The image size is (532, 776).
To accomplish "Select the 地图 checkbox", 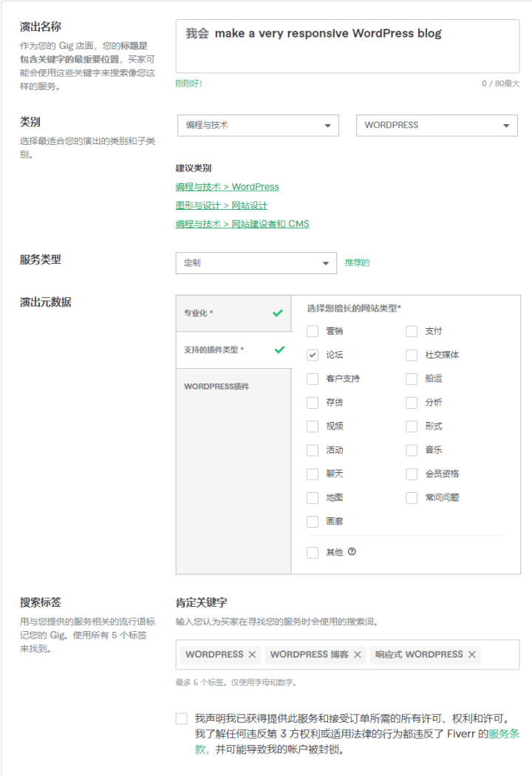I will coord(313,497).
